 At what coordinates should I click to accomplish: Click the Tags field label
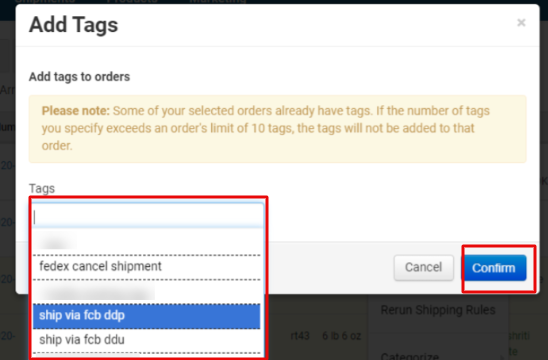[42, 188]
